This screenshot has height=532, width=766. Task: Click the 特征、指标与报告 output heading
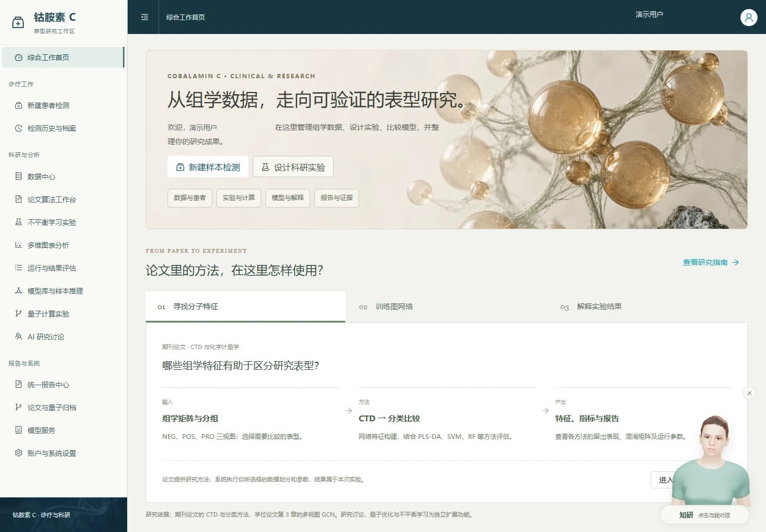click(x=587, y=418)
